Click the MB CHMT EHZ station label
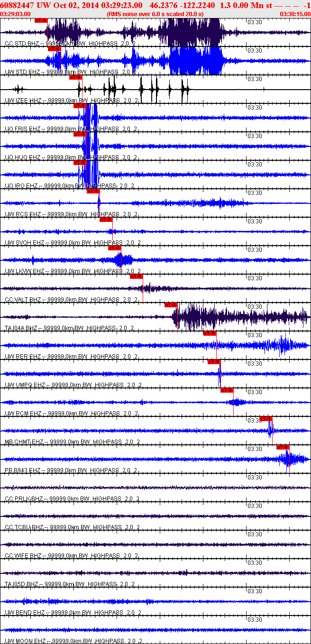 pyautogui.click(x=72, y=442)
